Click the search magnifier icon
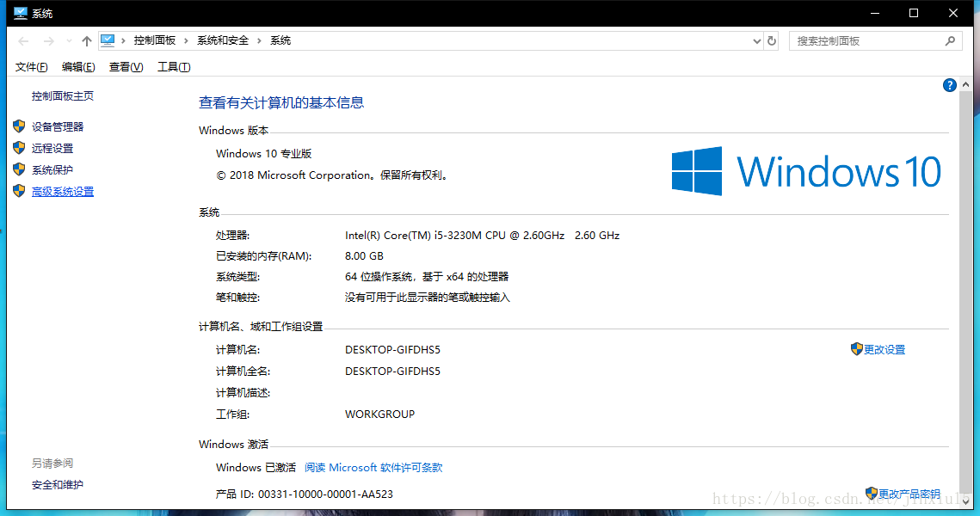The height and width of the screenshot is (516, 980). 950,41
